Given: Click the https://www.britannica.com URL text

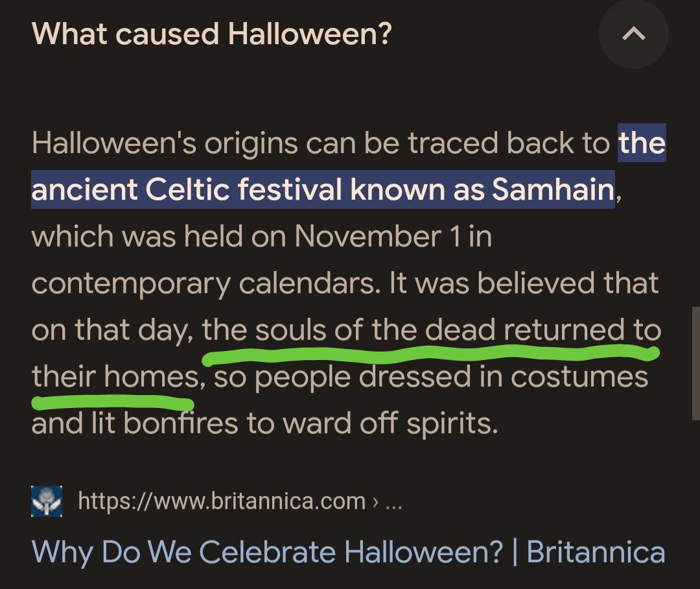Looking at the screenshot, I should click(x=222, y=501).
